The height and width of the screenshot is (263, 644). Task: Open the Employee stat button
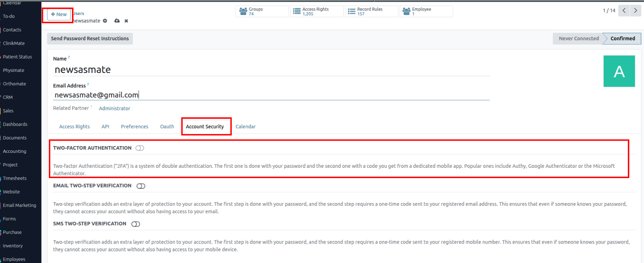[x=426, y=11]
